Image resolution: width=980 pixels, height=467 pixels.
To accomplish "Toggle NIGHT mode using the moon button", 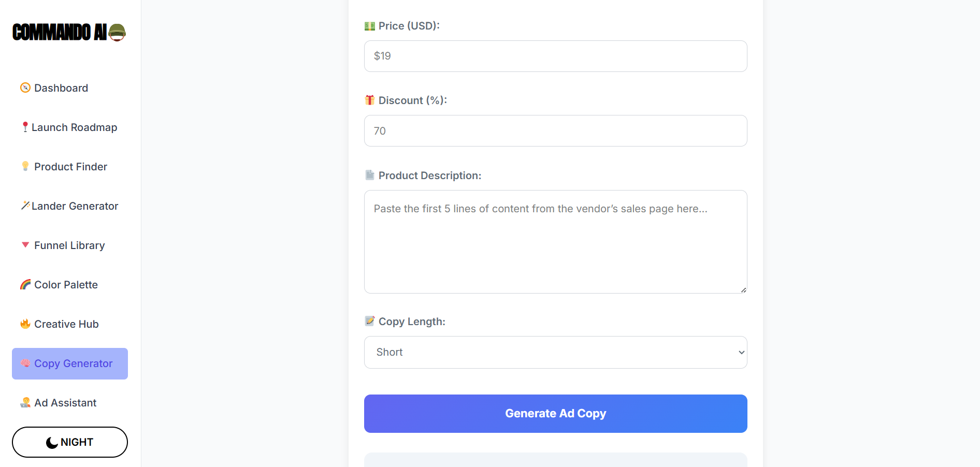I will [69, 442].
